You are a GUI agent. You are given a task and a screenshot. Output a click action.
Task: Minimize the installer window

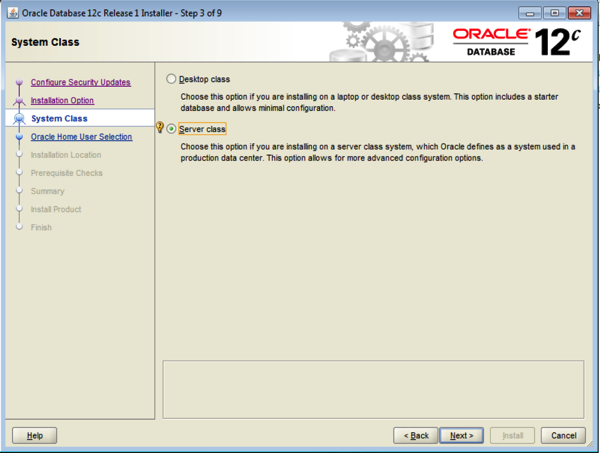click(x=530, y=13)
